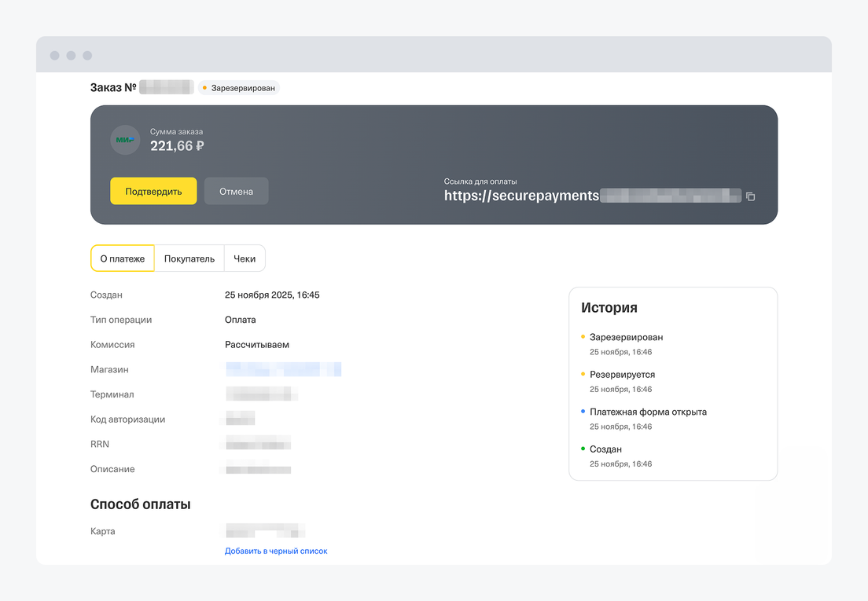Open the Чеки tab
Image resolution: width=868 pixels, height=601 pixels.
(x=245, y=258)
